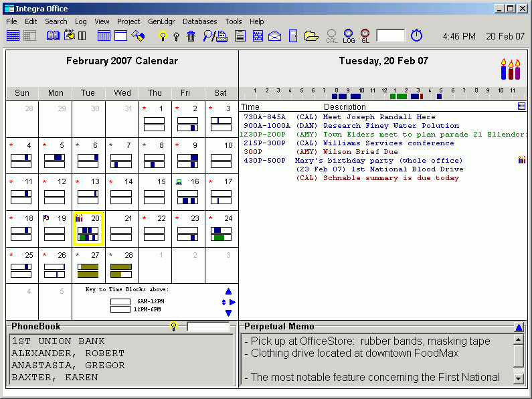Click the birthday candles icon beside date header
Screen dimensions: 532x399
pos(511,69)
